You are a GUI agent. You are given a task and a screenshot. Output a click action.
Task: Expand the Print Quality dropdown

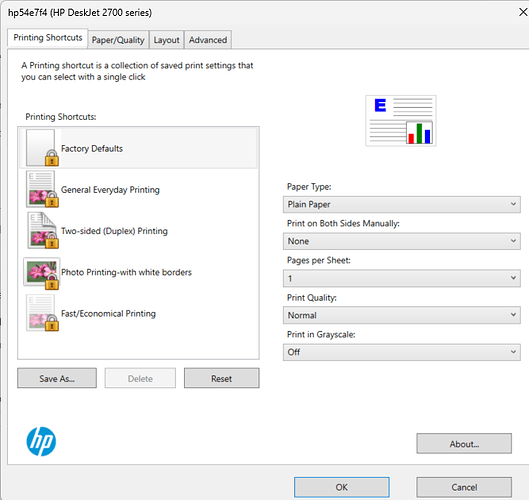click(x=401, y=315)
